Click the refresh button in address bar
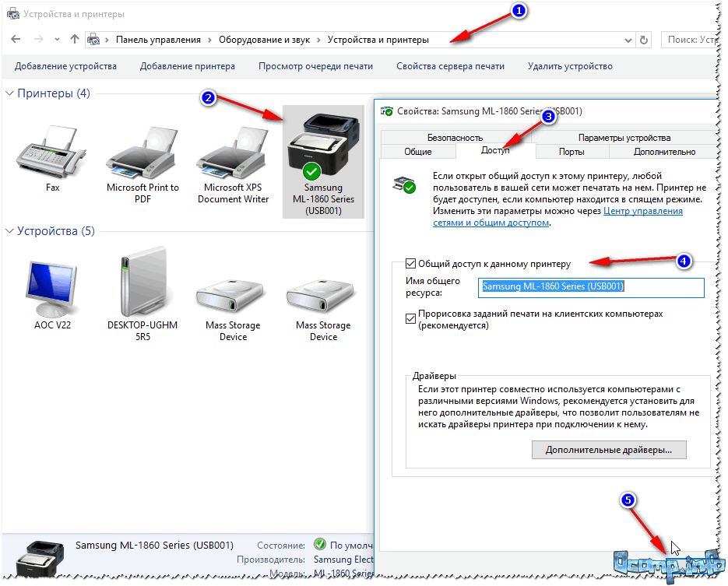 coord(643,40)
